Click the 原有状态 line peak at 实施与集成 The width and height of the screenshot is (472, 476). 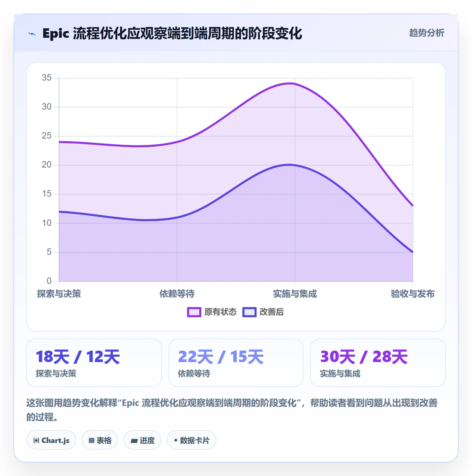[x=295, y=84]
